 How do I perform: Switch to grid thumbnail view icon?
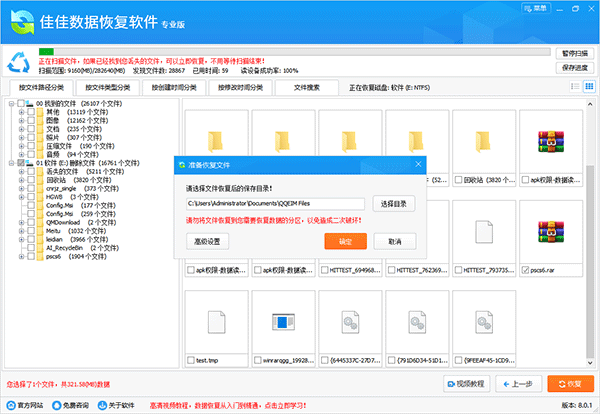[589, 86]
